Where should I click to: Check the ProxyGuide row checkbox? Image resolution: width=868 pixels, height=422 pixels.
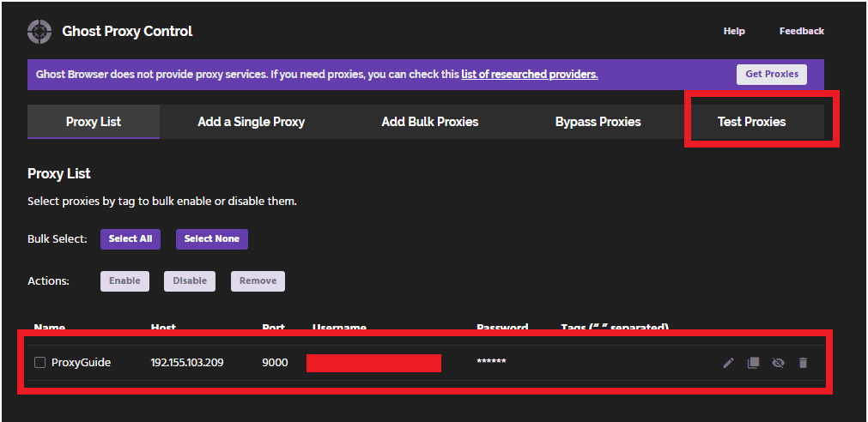pos(39,362)
